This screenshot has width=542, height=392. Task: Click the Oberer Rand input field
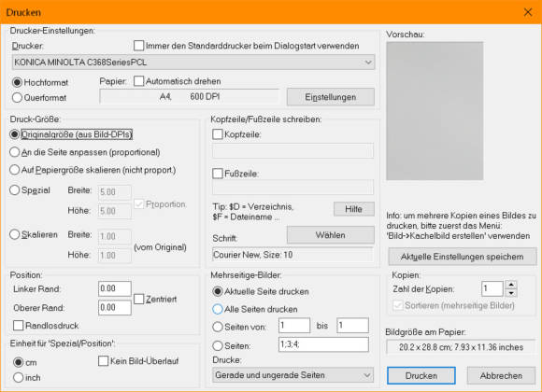[x=115, y=307]
